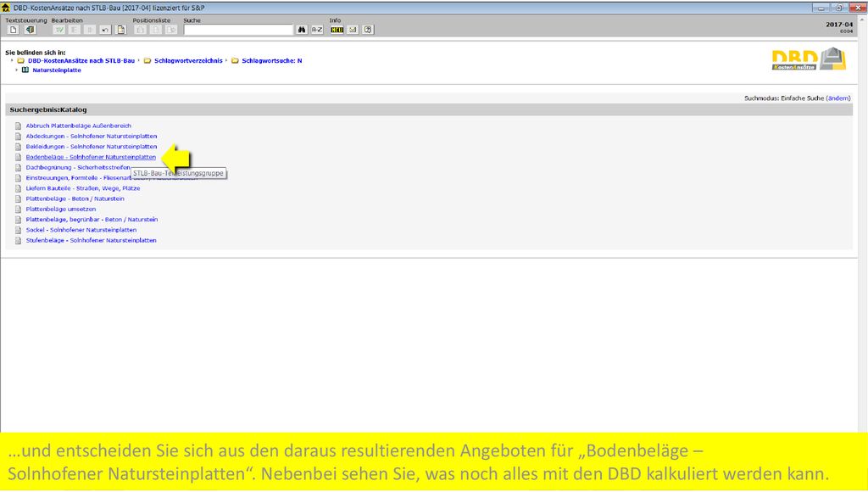Select the Natursteinplatte breadcrumb link
Image resolution: width=868 pixels, height=492 pixels.
coord(57,70)
